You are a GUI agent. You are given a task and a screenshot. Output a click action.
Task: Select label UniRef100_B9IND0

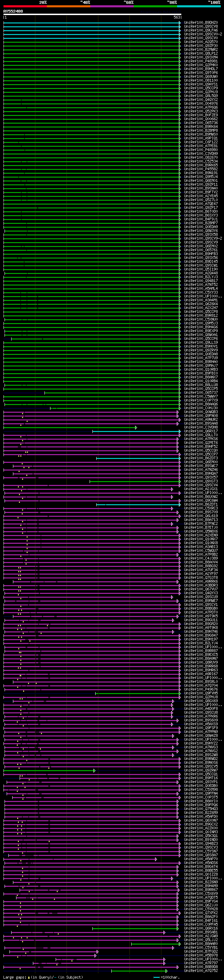point(201,839)
